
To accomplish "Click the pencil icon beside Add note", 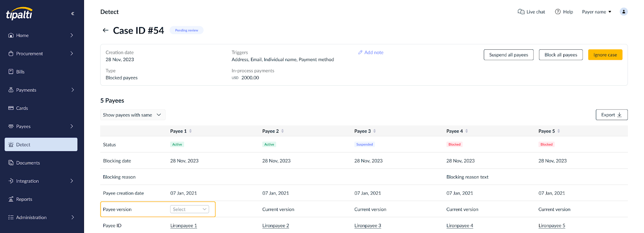I will point(360,52).
